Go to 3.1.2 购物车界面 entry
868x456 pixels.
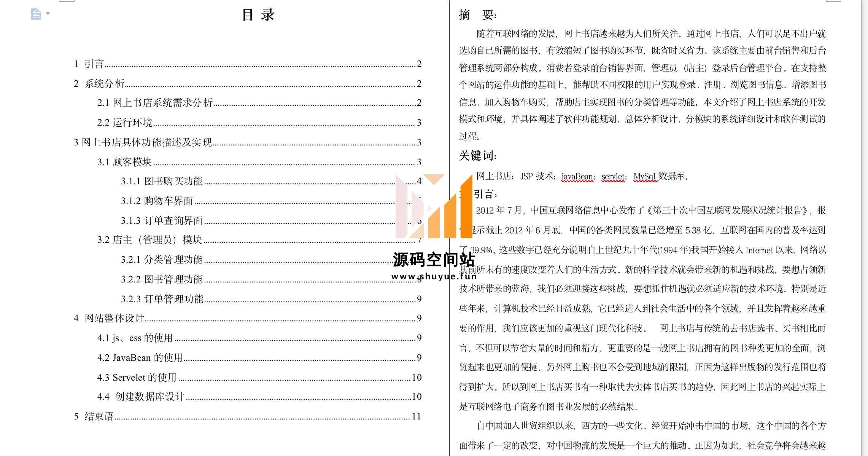[157, 201]
